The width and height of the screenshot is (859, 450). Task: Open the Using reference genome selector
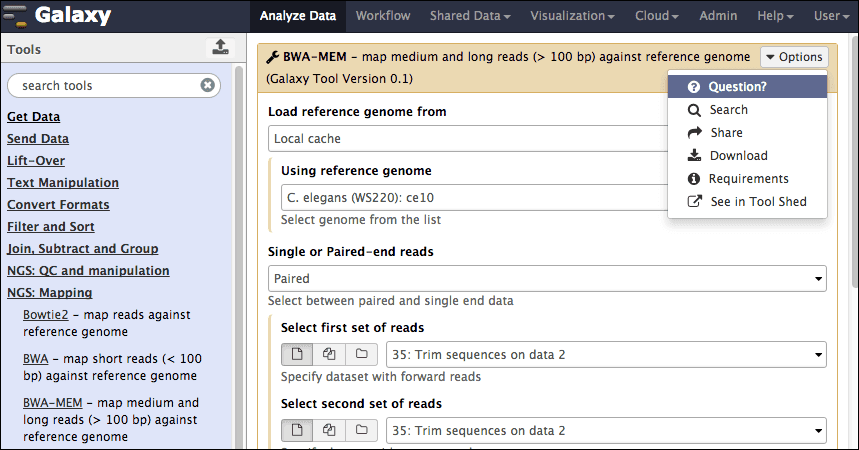[474, 198]
